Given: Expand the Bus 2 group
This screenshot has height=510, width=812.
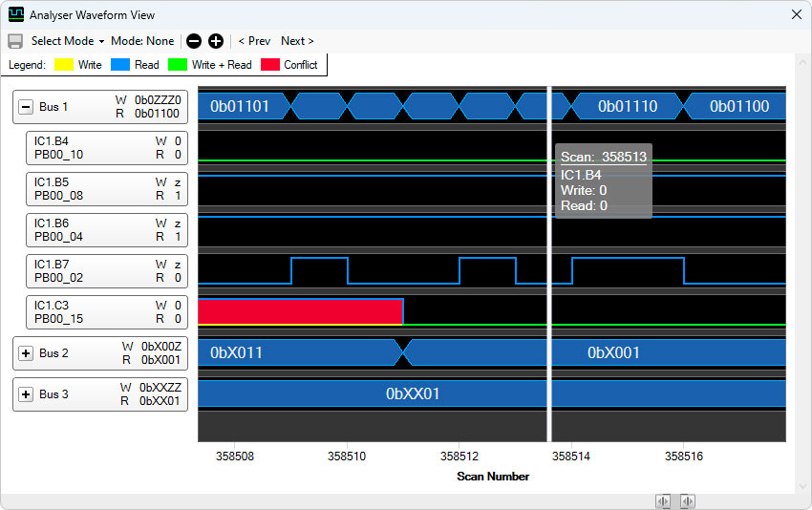Looking at the screenshot, I should point(27,353).
